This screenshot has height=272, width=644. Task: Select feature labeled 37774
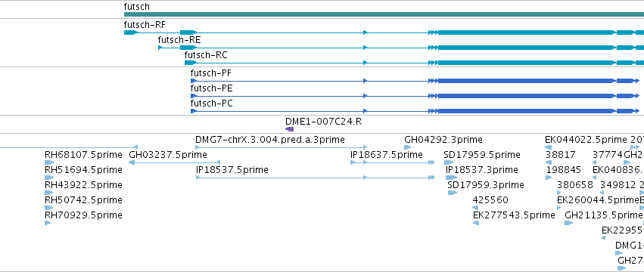(x=608, y=155)
